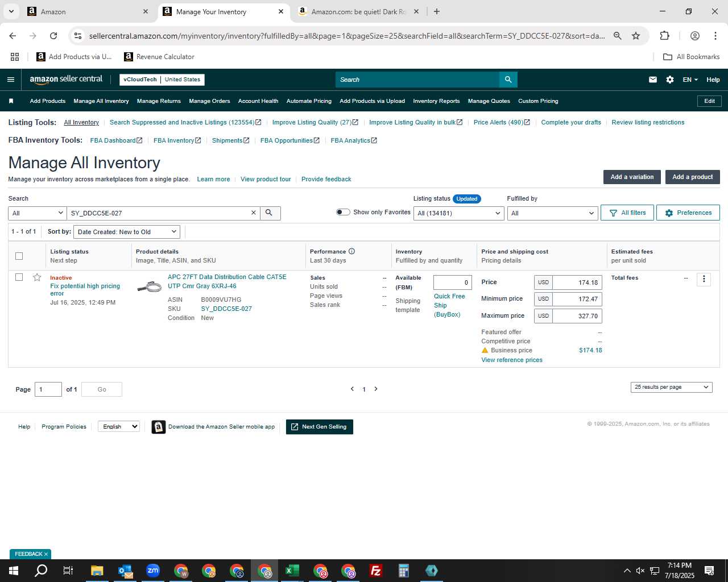This screenshot has width=728, height=582.
Task: Expand the EN language menu
Action: click(x=690, y=80)
